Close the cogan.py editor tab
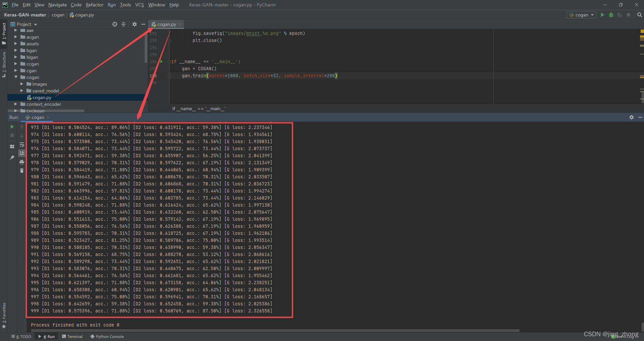This screenshot has height=341, width=644. click(180, 24)
